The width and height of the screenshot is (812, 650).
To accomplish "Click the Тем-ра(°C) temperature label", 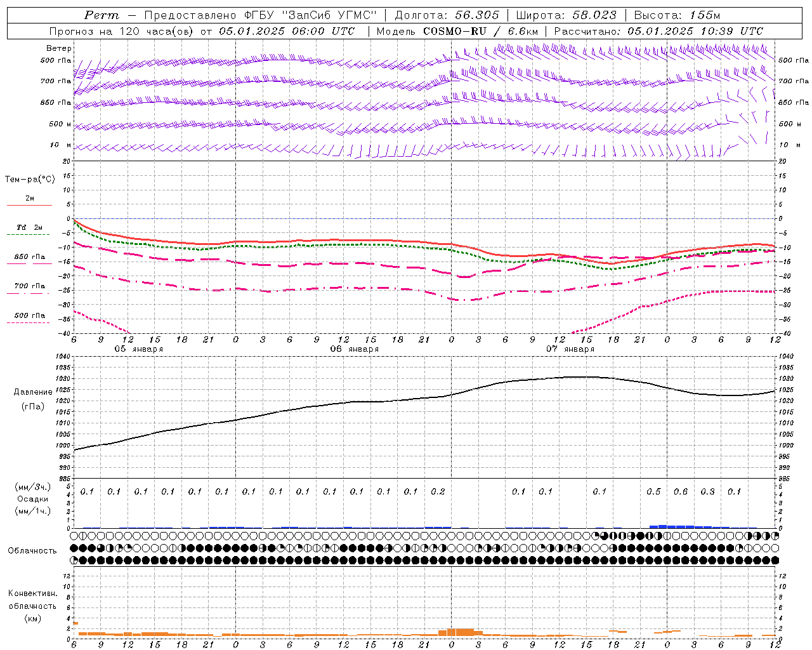I will (30, 180).
